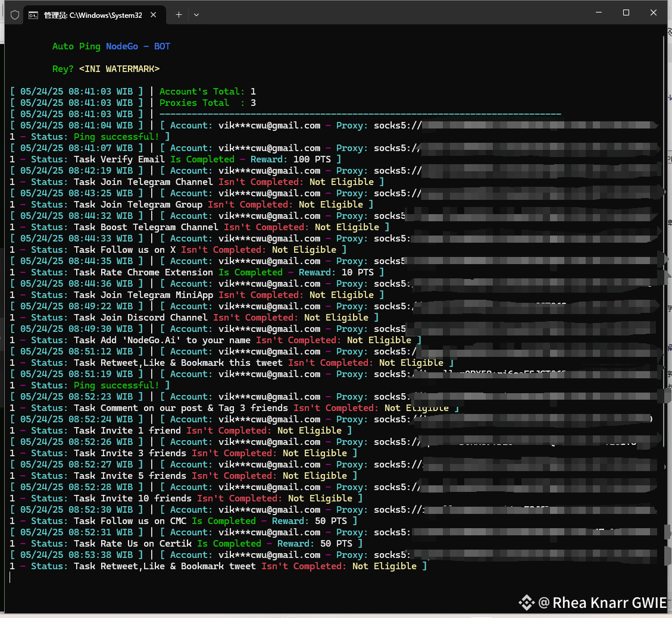Click the 'Task Follow us on CMC' status line
The image size is (672, 618).
coord(183,521)
